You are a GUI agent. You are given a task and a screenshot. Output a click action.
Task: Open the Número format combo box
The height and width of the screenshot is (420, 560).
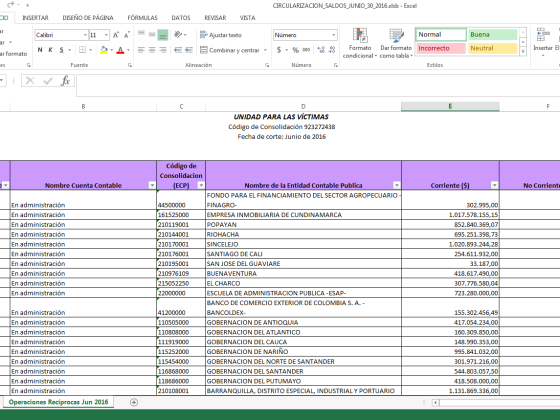[x=305, y=35]
